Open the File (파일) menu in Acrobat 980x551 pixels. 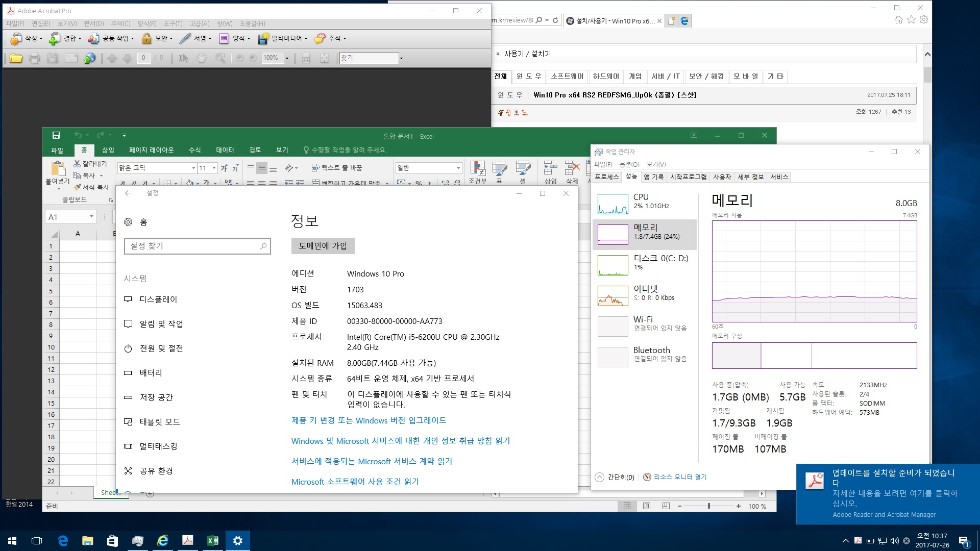(x=15, y=23)
